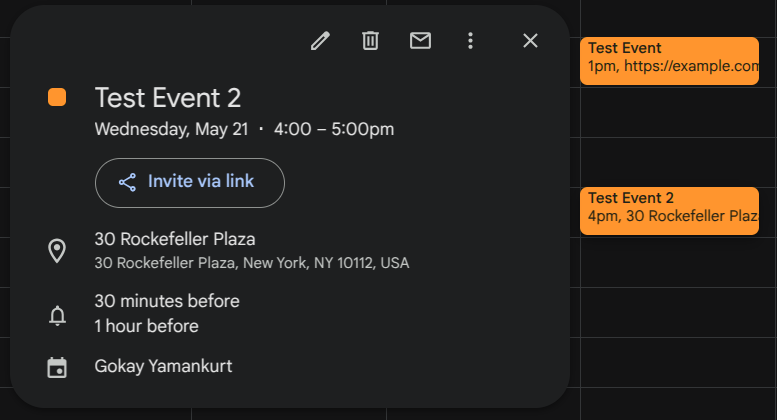The width and height of the screenshot is (777, 420).
Task: Open the 30 Rockefeller Plaza location
Action: tap(175, 239)
